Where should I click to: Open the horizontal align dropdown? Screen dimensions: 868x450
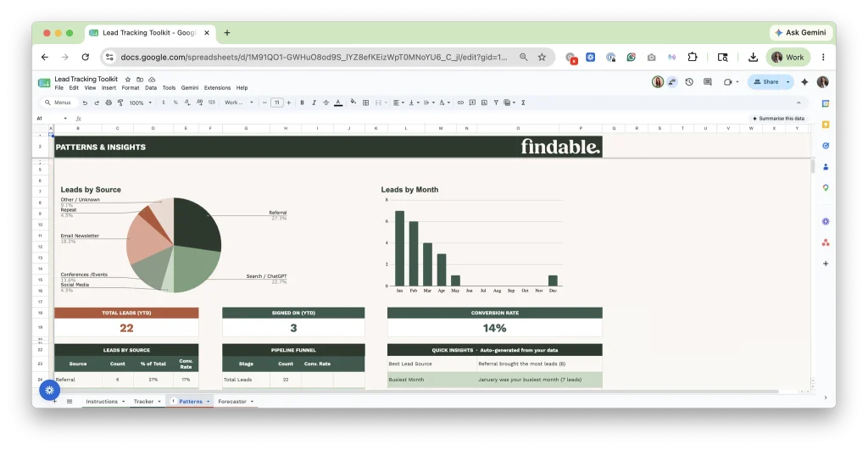(398, 103)
